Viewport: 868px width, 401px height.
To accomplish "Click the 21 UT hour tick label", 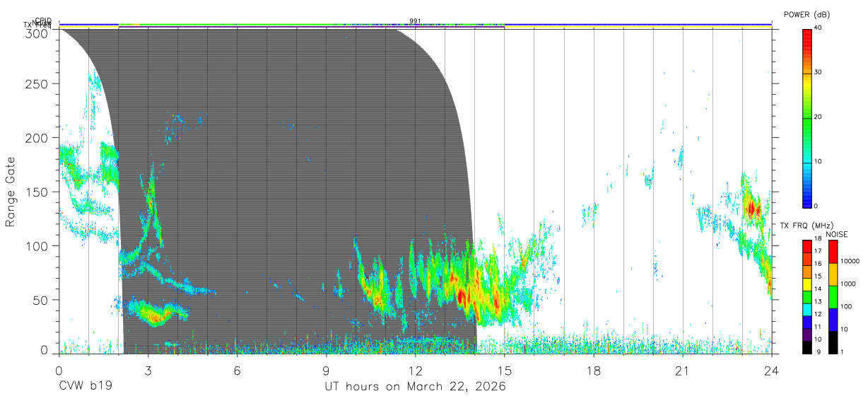I will point(682,371).
